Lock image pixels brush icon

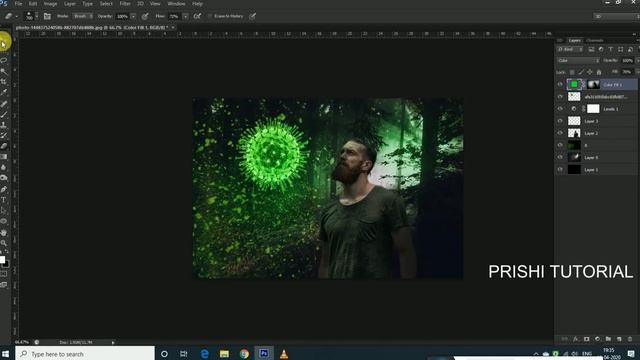coord(581,72)
